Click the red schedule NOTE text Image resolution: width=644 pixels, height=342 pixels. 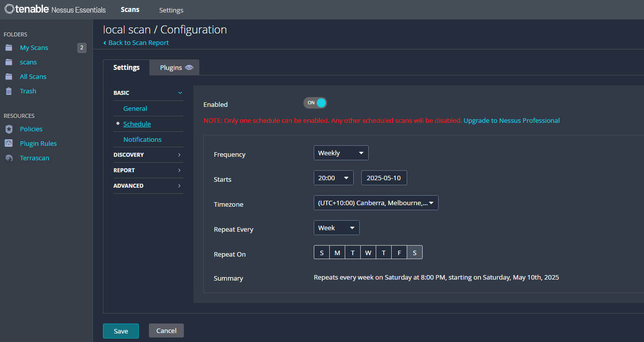(x=333, y=120)
